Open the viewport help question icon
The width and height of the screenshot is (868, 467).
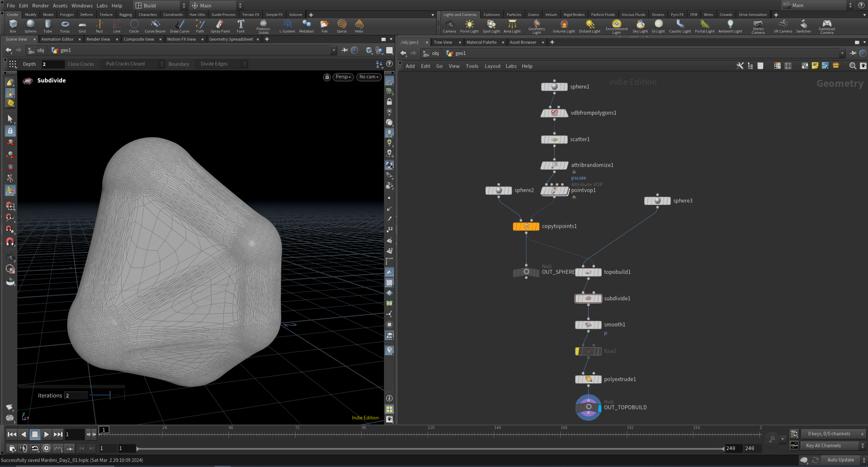[x=389, y=64]
